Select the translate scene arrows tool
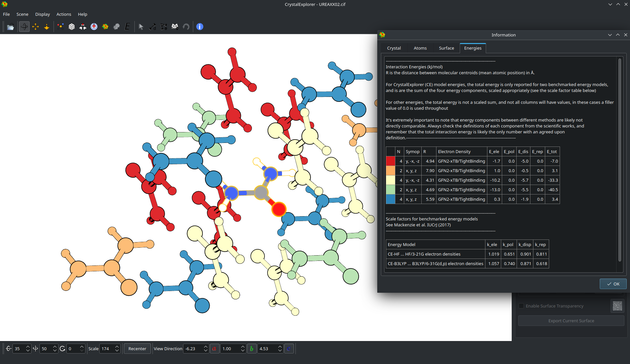The height and width of the screenshot is (364, 630). click(35, 27)
